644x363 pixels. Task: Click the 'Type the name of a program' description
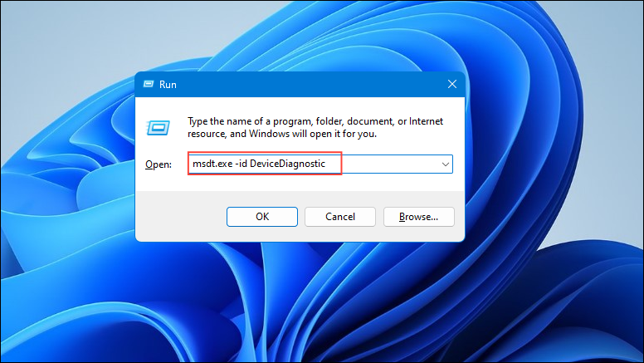[315, 127]
